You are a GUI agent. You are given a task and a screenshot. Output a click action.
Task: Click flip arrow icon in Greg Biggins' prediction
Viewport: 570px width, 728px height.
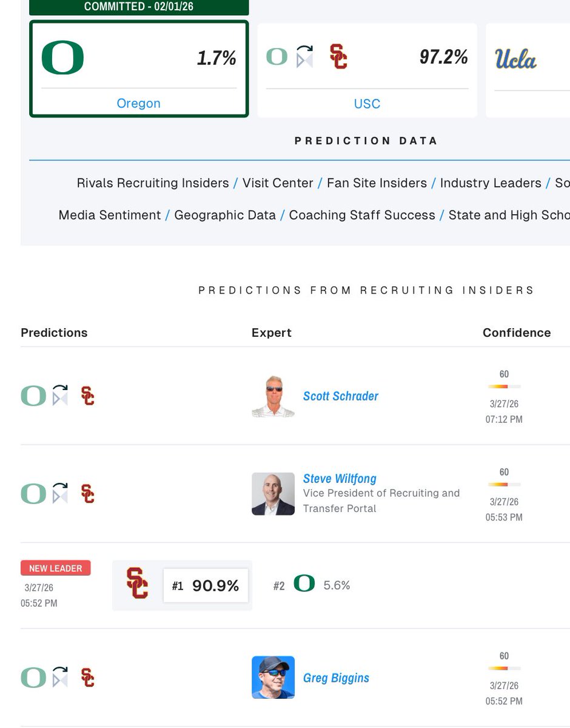[60, 677]
